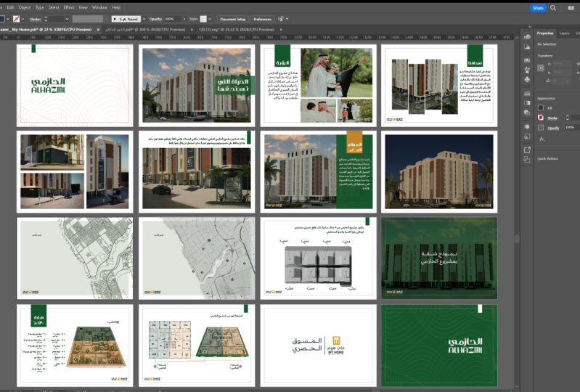The image size is (580, 392).
Task: Open the View menu
Action: 83,7
